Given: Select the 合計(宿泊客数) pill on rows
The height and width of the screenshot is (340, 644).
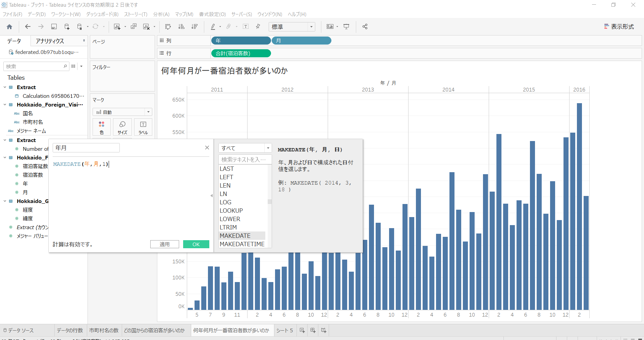Looking at the screenshot, I should [x=241, y=53].
